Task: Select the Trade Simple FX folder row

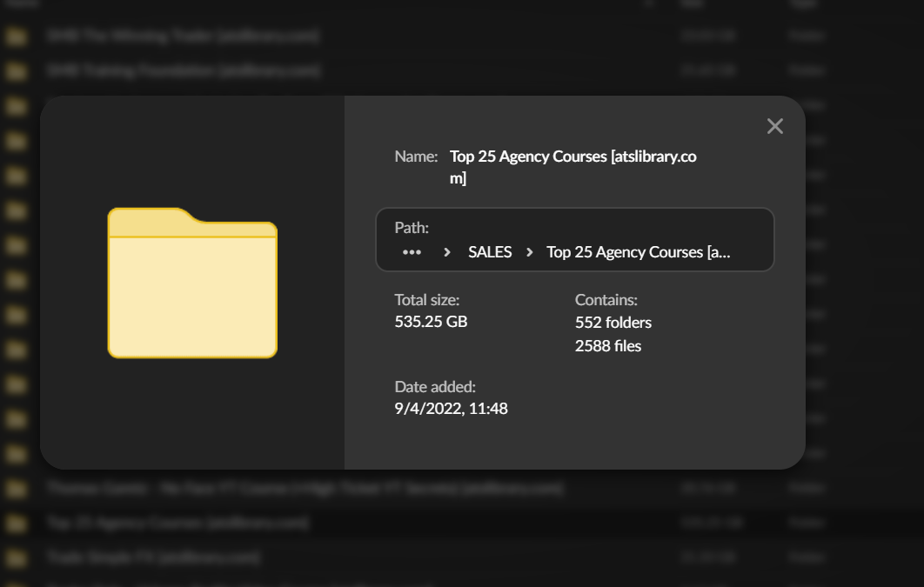Action: [153, 557]
